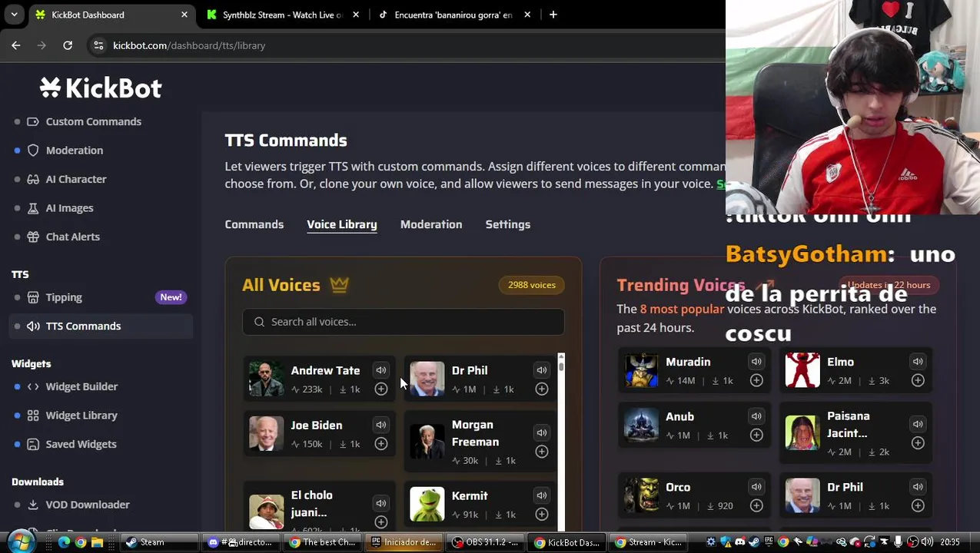This screenshot has height=553, width=980.
Task: Add Joe Biden voice with plus icon
Action: 380,444
